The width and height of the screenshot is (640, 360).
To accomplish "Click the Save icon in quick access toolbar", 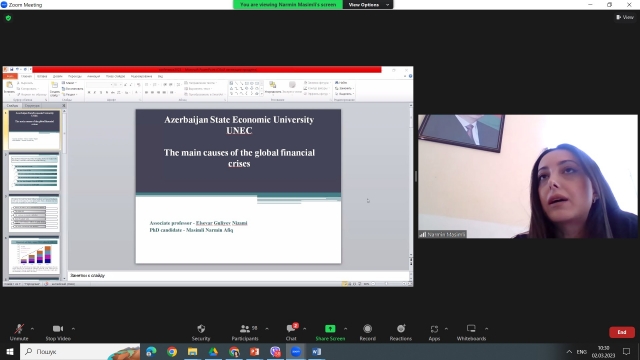I will pyautogui.click(x=11, y=70).
